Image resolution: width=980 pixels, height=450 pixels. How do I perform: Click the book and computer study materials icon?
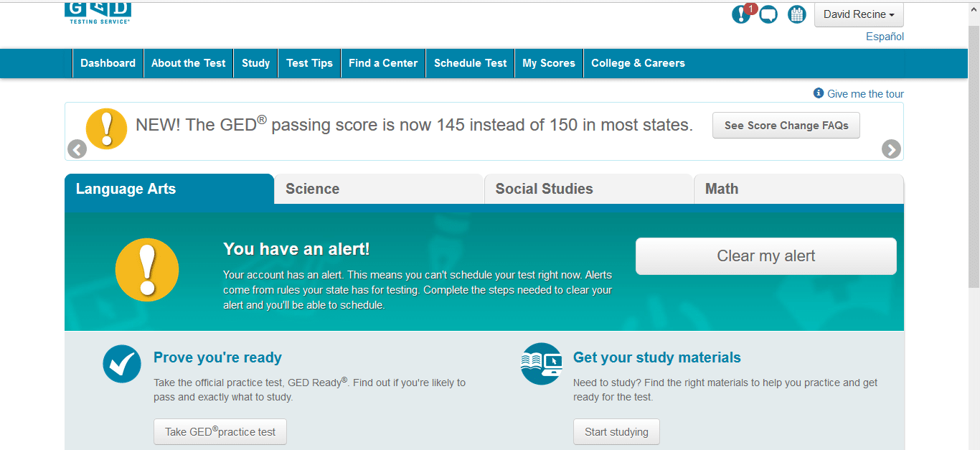click(542, 363)
